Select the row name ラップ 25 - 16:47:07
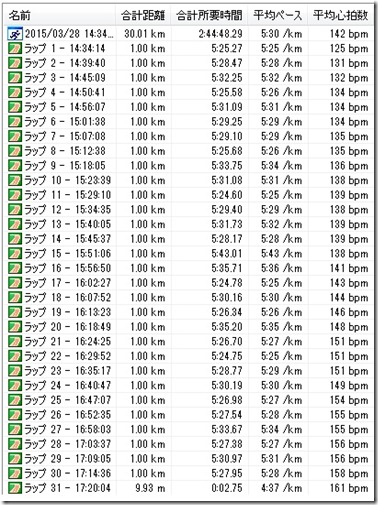The width and height of the screenshot is (378, 505). (68, 400)
